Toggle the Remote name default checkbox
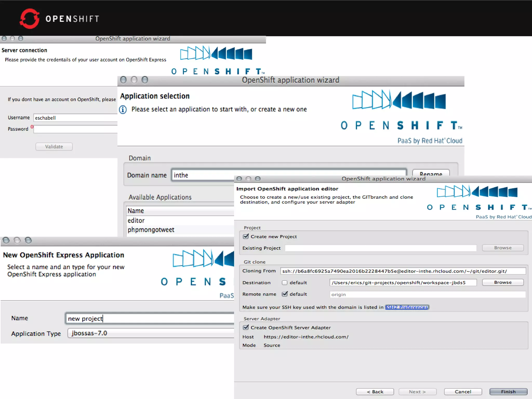Viewport: 532px width, 399px height. pyautogui.click(x=285, y=294)
